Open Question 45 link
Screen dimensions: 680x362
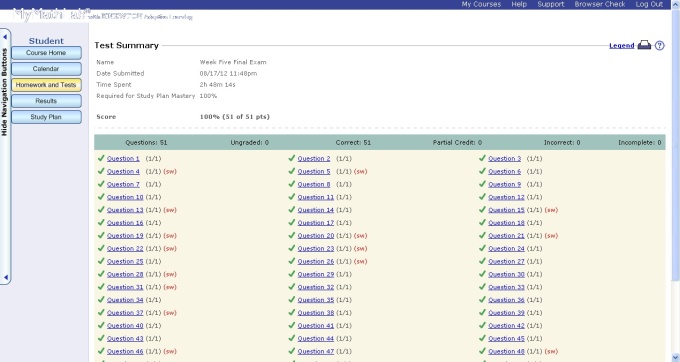(x=506, y=339)
